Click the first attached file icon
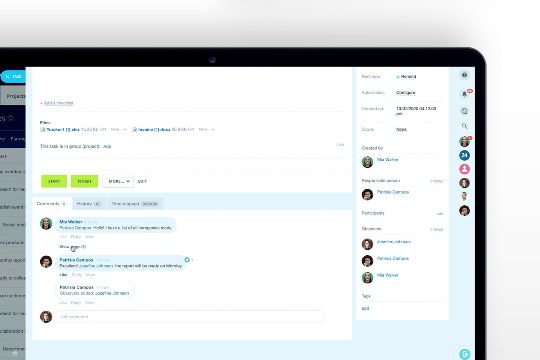The height and width of the screenshot is (360, 540). (x=43, y=130)
